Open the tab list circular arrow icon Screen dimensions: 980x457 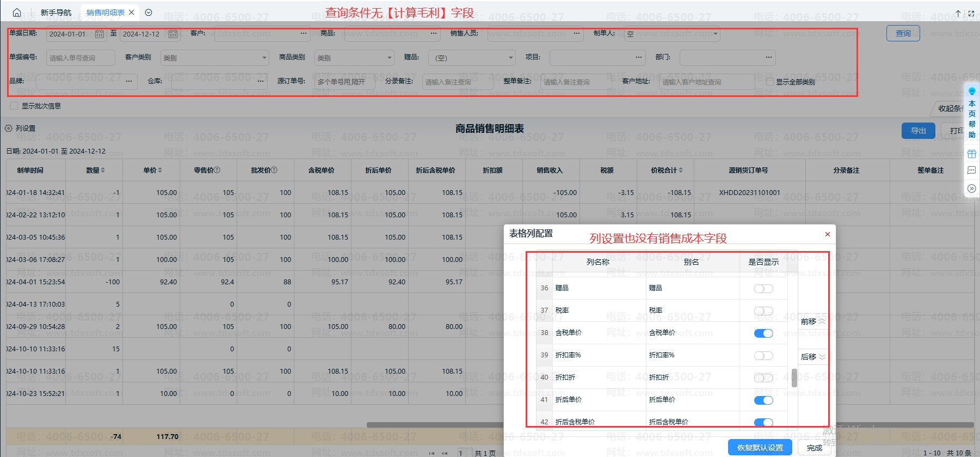point(149,13)
